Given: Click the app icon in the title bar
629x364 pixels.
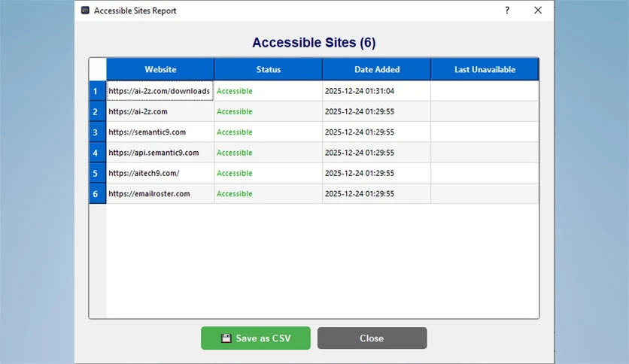Looking at the screenshot, I should pos(85,11).
